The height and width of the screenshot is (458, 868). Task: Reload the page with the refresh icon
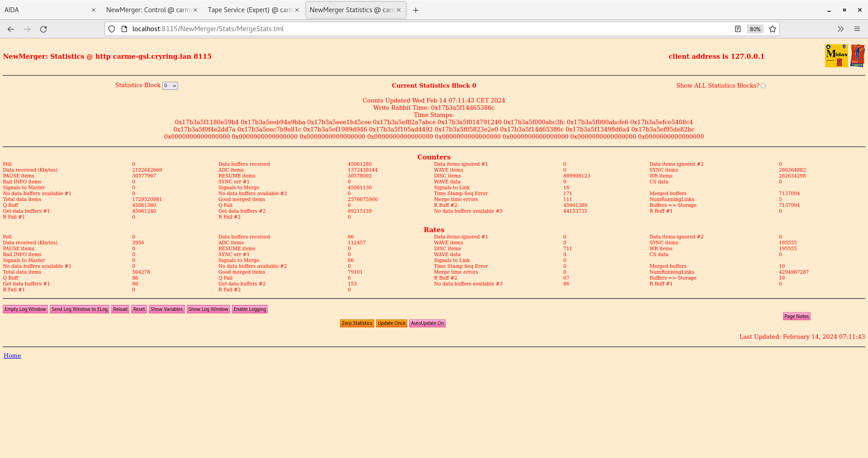click(x=43, y=29)
